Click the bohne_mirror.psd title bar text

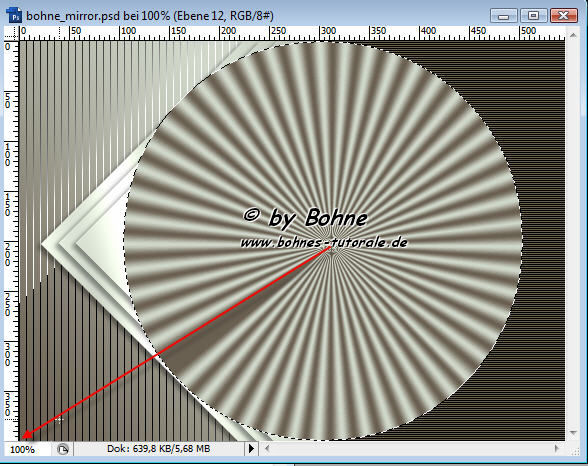coord(150,16)
